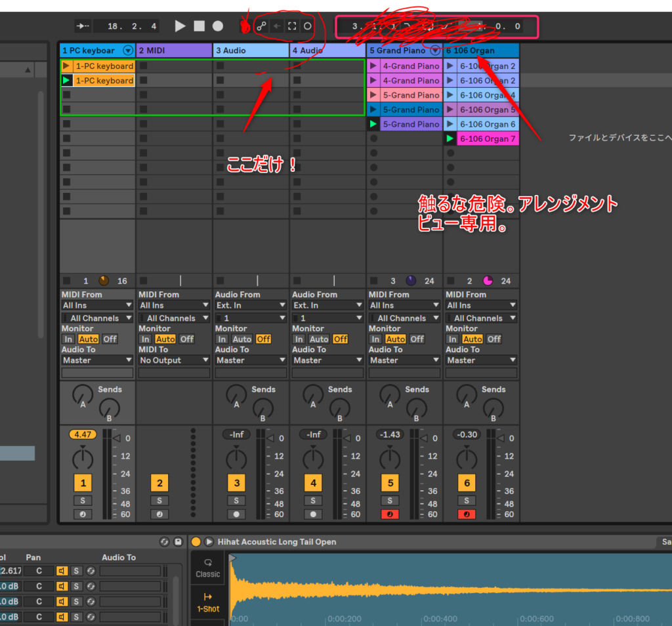Click the transport Record circle button
The width and height of the screenshot is (672, 626).
point(218,26)
